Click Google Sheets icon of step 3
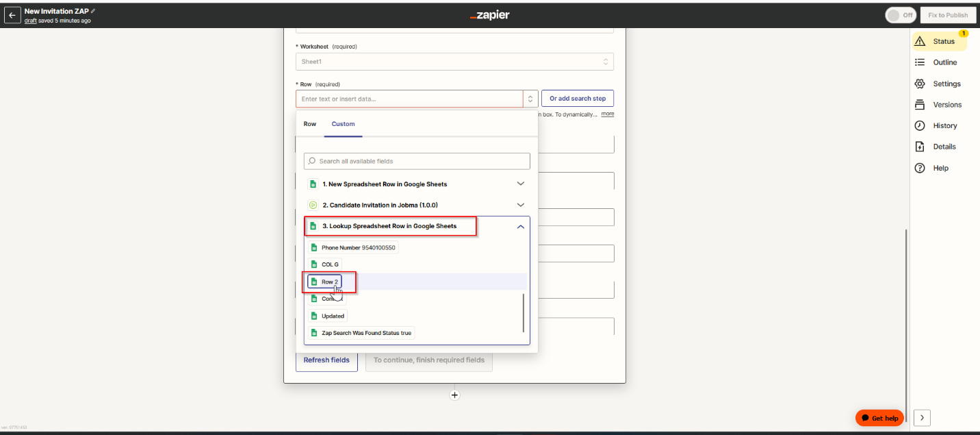Image resolution: width=980 pixels, height=435 pixels. [313, 226]
